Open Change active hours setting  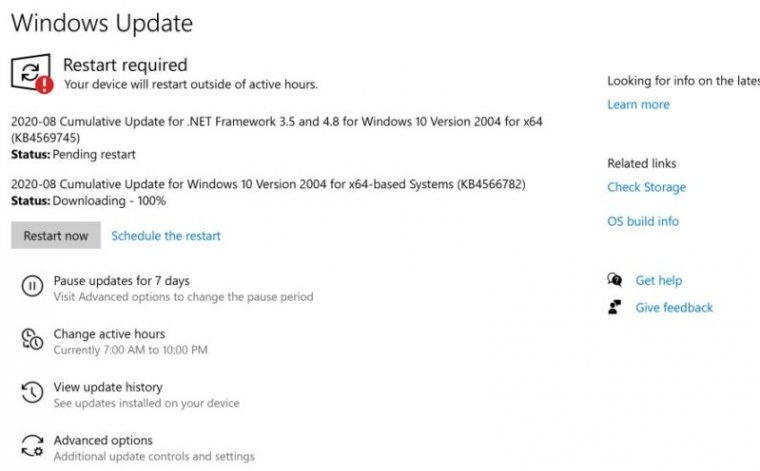109,334
